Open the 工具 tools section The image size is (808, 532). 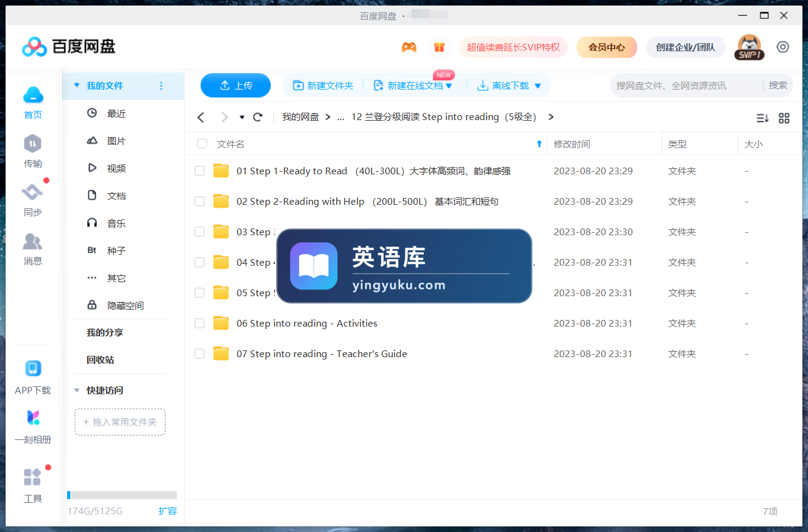pyautogui.click(x=33, y=477)
